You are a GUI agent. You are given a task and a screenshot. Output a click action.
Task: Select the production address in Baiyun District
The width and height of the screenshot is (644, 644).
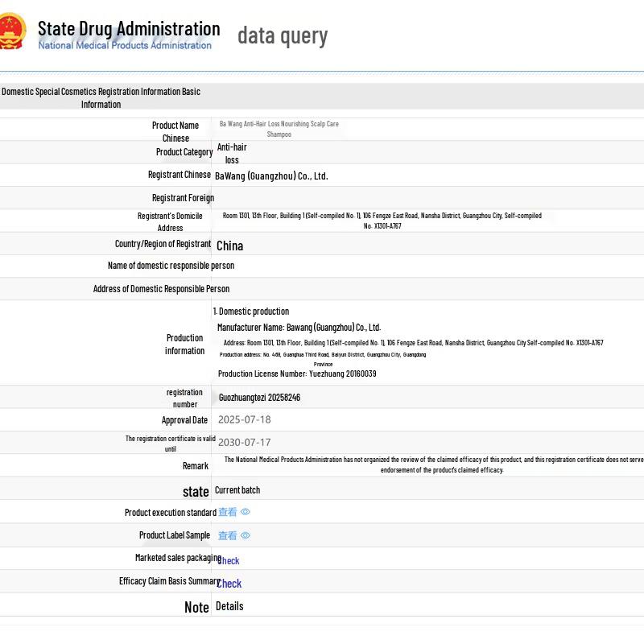(x=323, y=359)
